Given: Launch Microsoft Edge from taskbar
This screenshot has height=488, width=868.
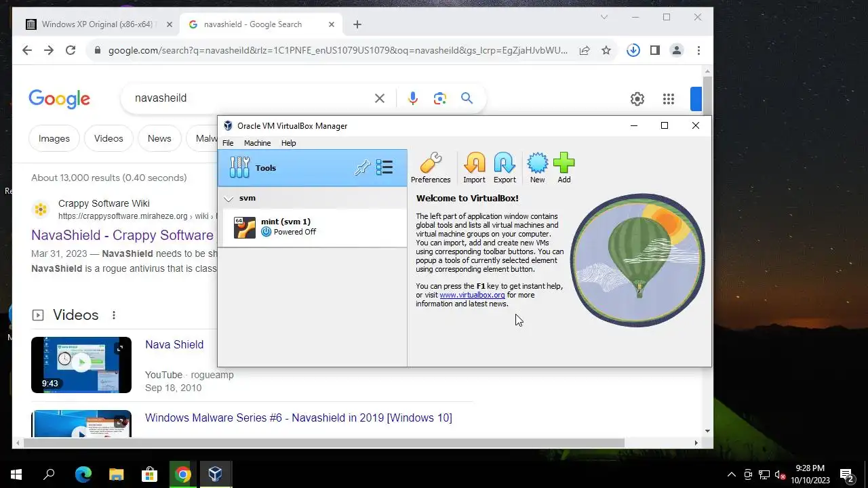Looking at the screenshot, I should pyautogui.click(x=83, y=474).
